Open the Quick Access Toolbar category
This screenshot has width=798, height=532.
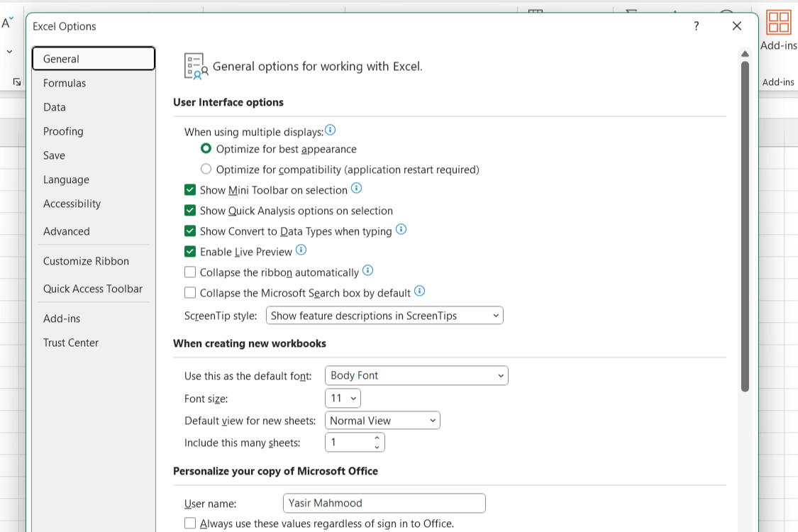(x=94, y=289)
